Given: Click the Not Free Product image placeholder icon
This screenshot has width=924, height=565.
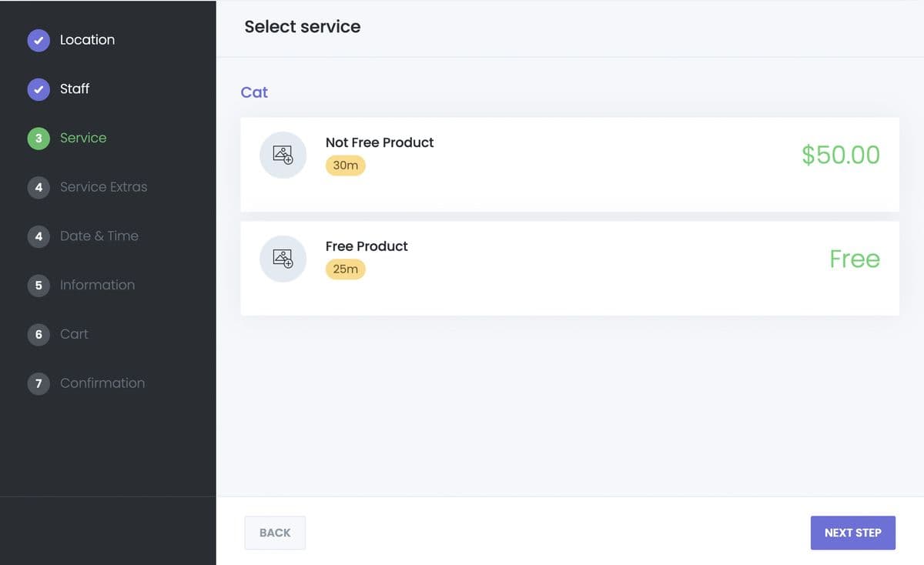Looking at the screenshot, I should 283,155.
